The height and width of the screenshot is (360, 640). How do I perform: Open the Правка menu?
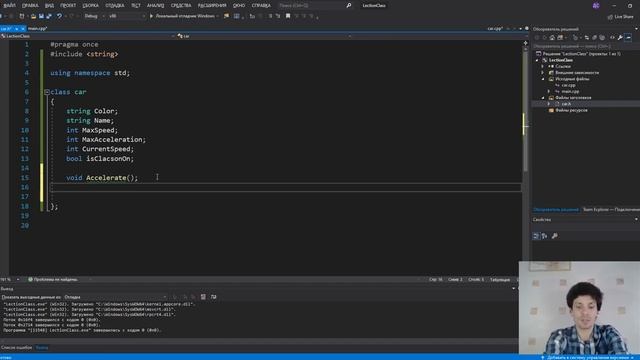pos(30,5)
